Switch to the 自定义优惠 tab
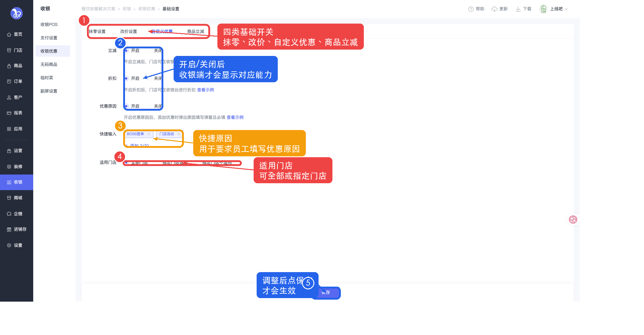Screen dimensions: 644x335 (x=162, y=31)
